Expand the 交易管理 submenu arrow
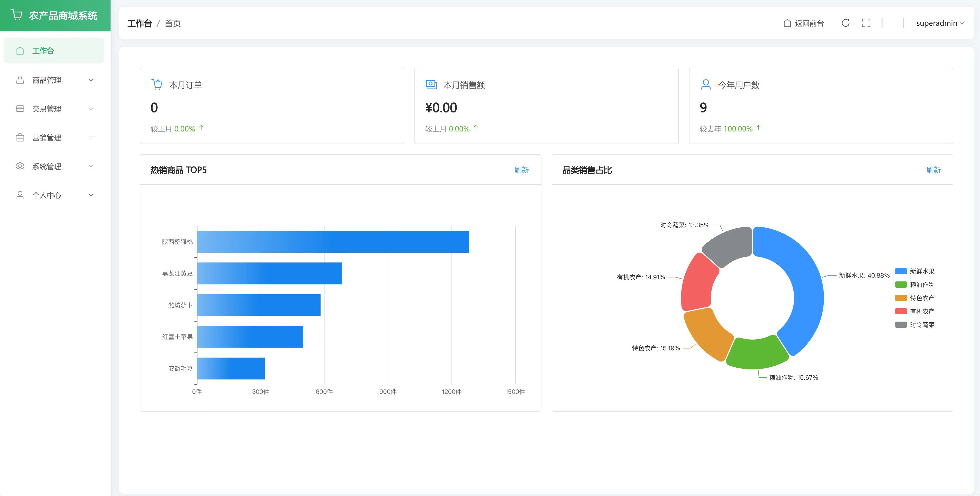980x496 pixels. tap(91, 109)
